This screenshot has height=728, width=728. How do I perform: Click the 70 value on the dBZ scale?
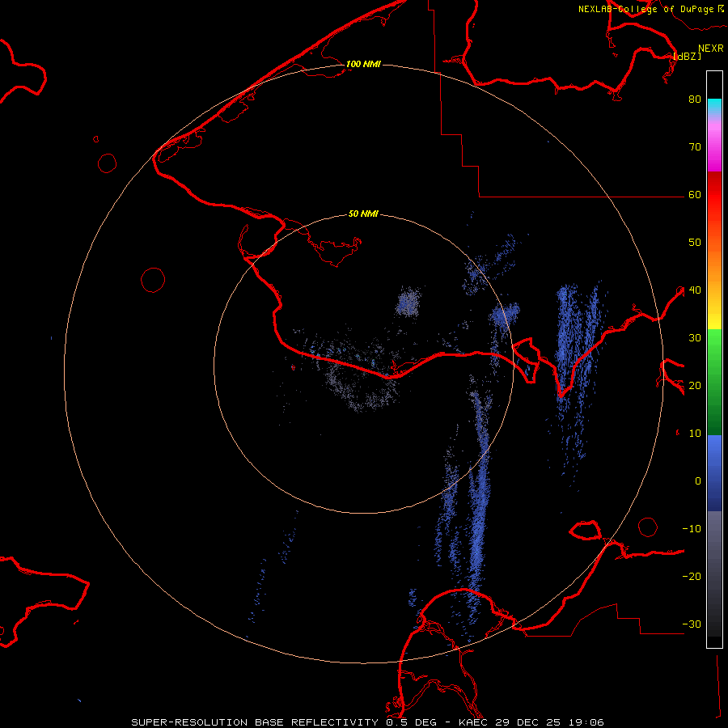click(695, 147)
